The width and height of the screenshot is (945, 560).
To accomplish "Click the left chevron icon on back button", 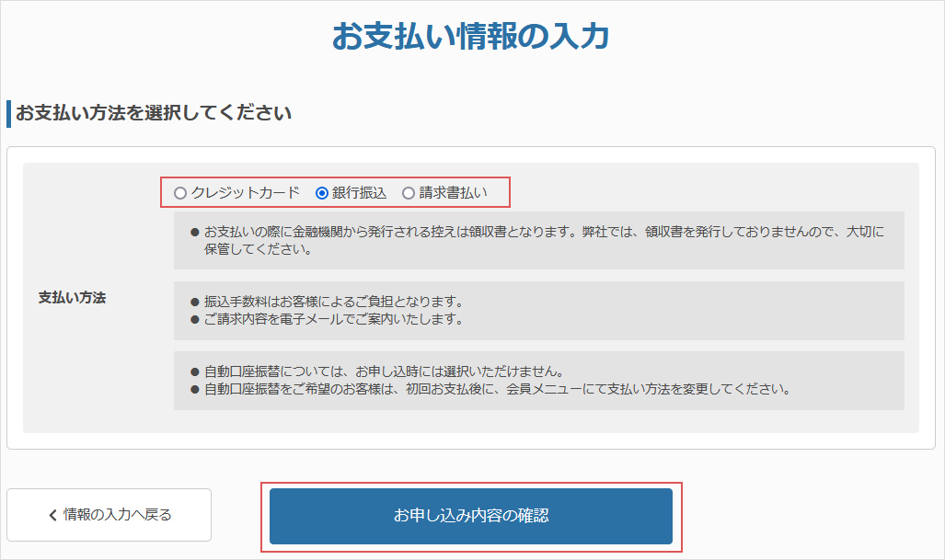I will point(52,515).
